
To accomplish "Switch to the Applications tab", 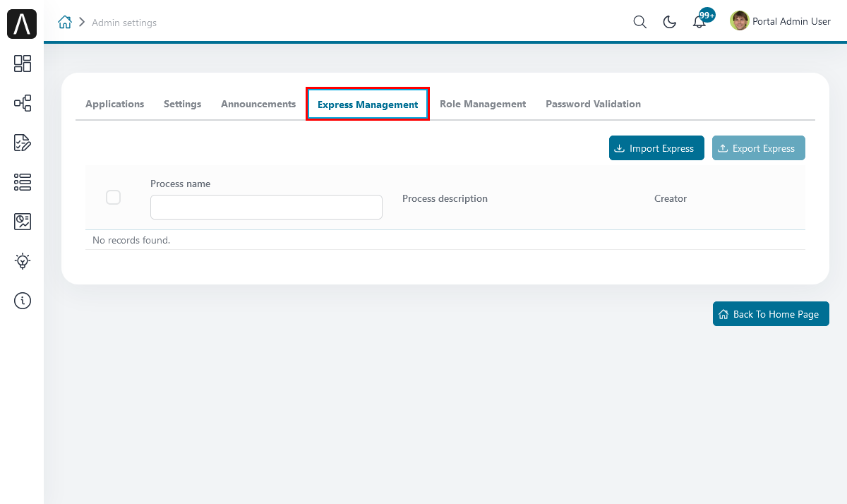I will pyautogui.click(x=114, y=104).
